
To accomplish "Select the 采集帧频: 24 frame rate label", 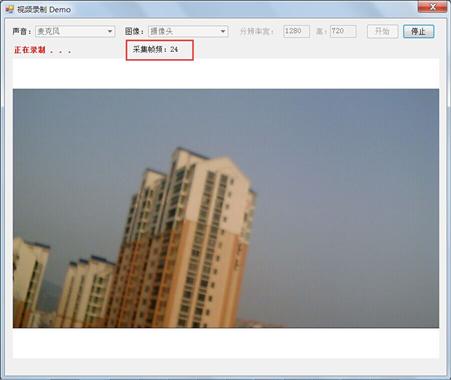I will point(155,50).
